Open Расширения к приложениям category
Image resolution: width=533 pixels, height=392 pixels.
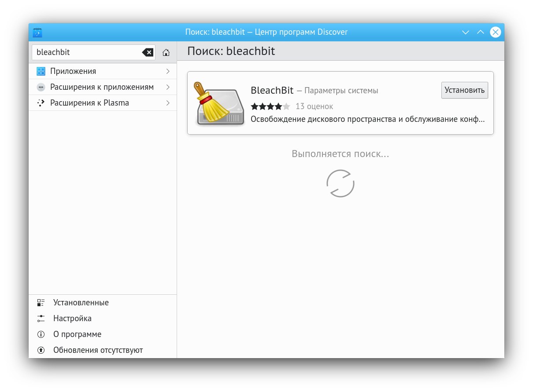[x=103, y=87]
